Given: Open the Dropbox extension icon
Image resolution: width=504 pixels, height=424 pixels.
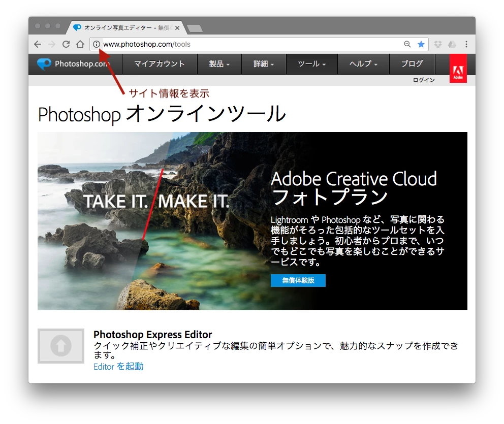Looking at the screenshot, I should click(438, 44).
